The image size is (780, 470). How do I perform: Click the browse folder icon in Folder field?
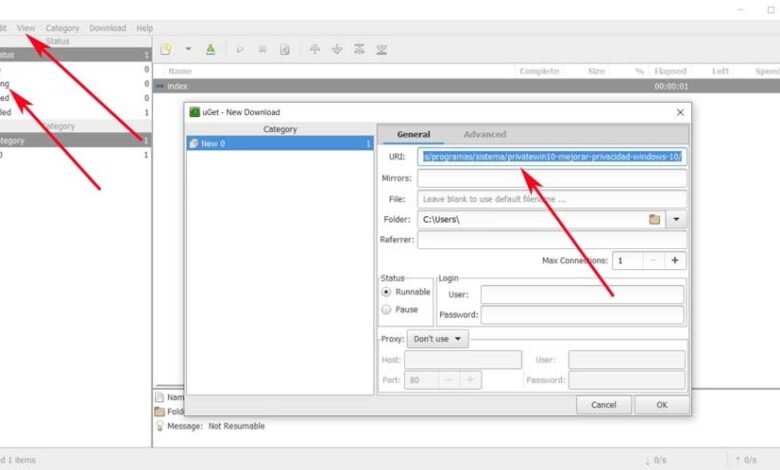click(654, 219)
